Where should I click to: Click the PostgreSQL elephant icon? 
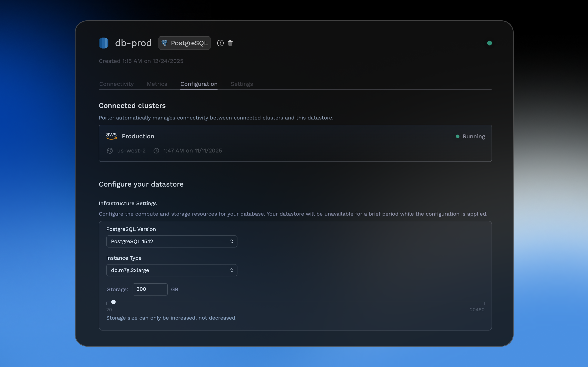coord(165,43)
